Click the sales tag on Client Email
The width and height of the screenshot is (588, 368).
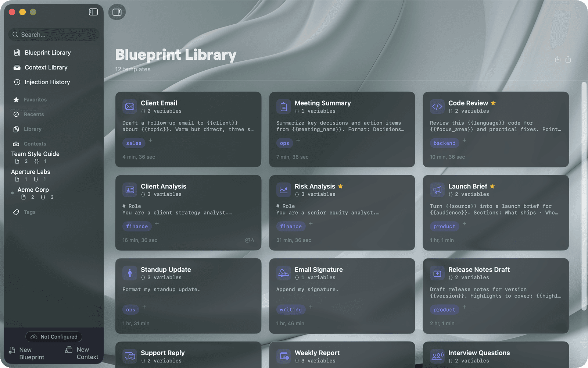click(x=134, y=143)
